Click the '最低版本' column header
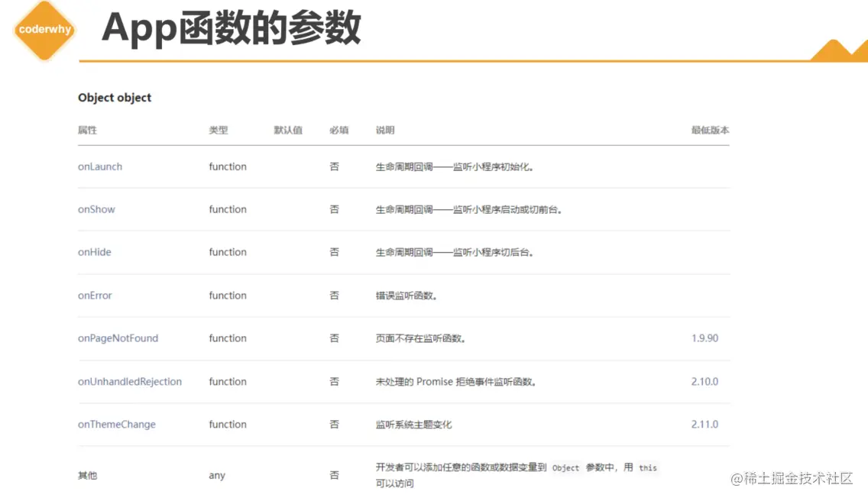The width and height of the screenshot is (868, 501). click(710, 130)
